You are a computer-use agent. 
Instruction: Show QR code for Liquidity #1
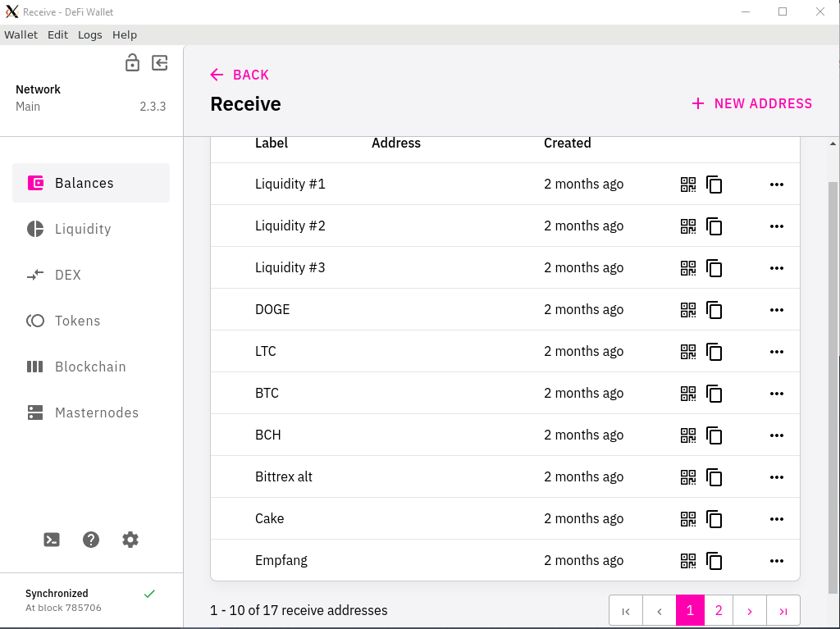point(688,185)
